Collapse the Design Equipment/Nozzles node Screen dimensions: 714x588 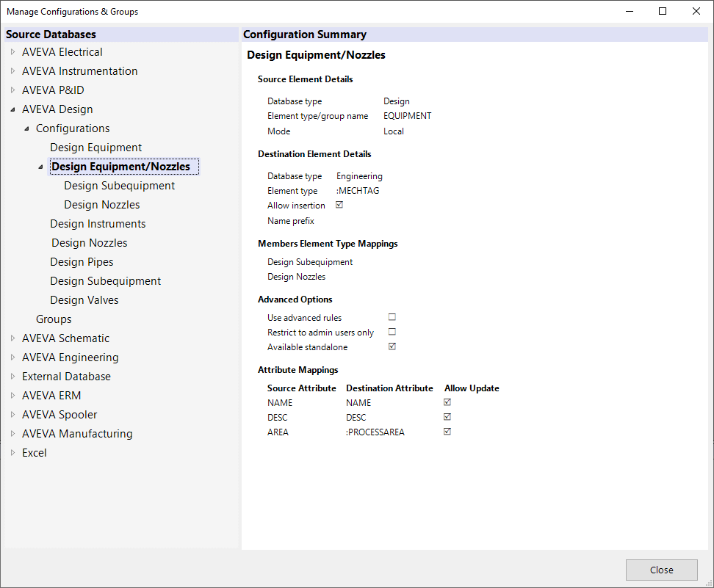[40, 167]
